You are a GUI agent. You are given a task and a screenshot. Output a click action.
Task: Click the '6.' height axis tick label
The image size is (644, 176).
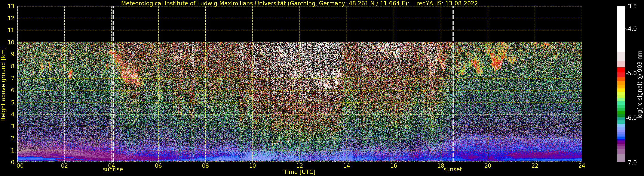pos(13,90)
